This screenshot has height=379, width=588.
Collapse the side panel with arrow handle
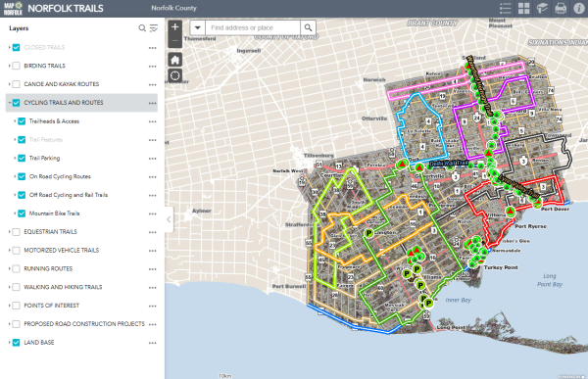[x=169, y=219]
